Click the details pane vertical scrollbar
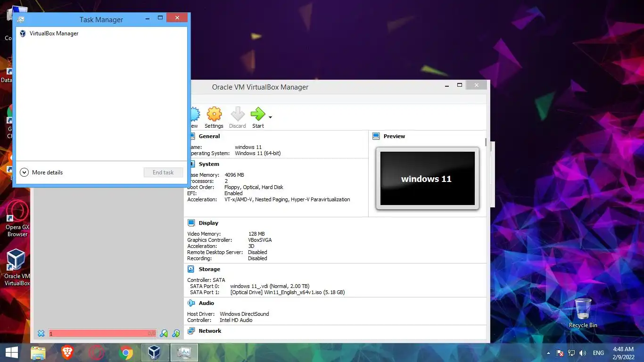This screenshot has height=362, width=644. coord(486,142)
